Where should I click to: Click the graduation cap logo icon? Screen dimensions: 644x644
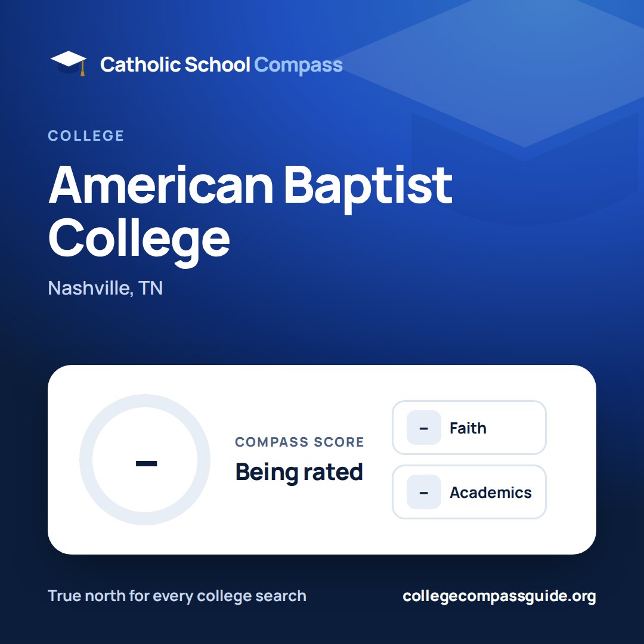[68, 64]
